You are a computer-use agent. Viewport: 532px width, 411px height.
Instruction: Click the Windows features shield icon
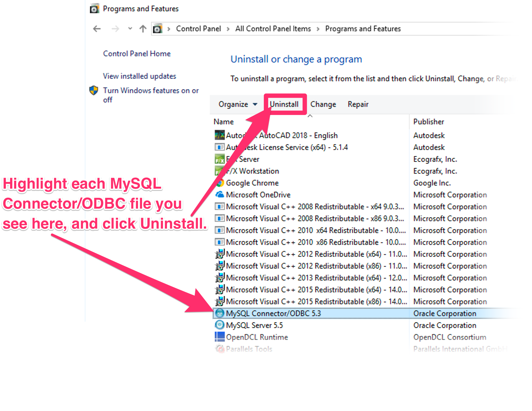[x=94, y=91]
